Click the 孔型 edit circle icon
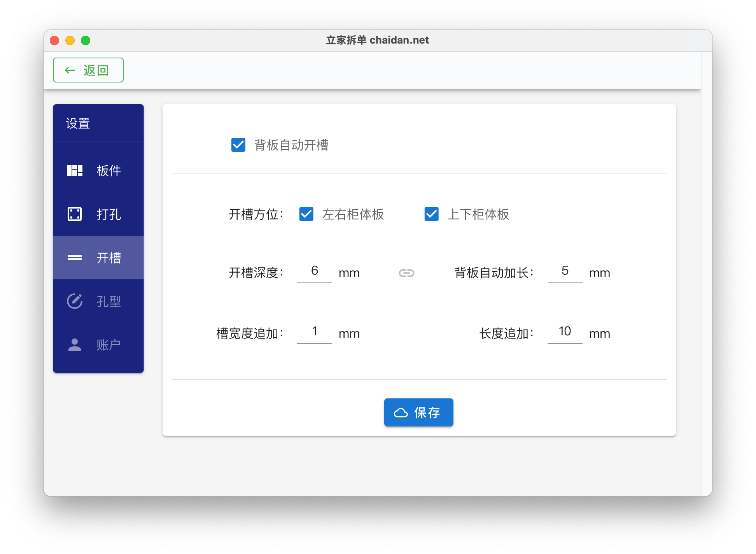Screen dimensions: 756x554 75,301
